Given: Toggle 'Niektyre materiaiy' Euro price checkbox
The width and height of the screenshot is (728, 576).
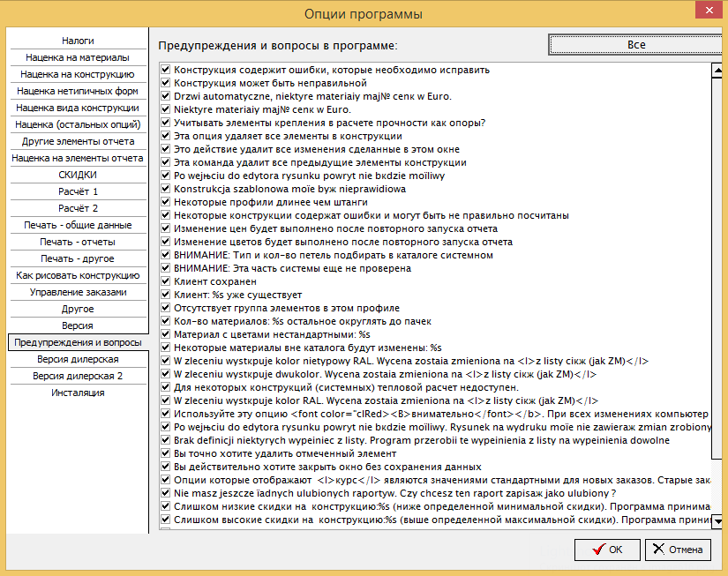Looking at the screenshot, I should pos(165,109).
